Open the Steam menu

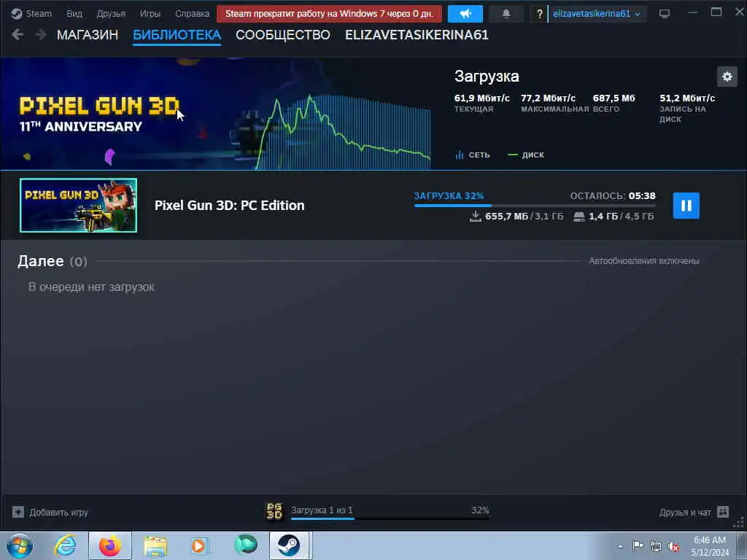[32, 13]
